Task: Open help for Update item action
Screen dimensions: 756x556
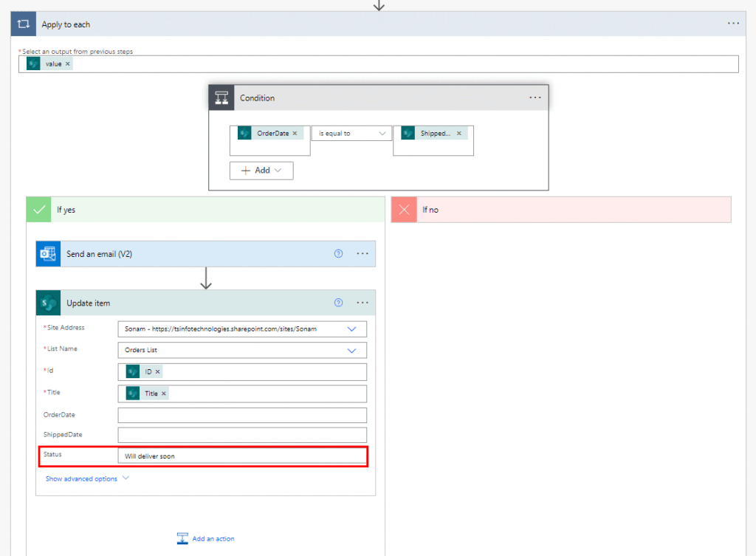Action: click(338, 302)
